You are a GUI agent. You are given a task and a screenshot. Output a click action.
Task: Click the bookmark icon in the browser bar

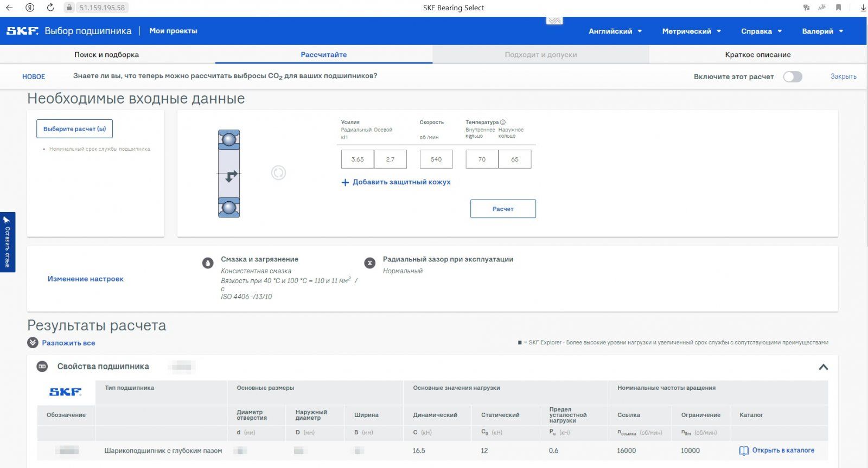838,8
